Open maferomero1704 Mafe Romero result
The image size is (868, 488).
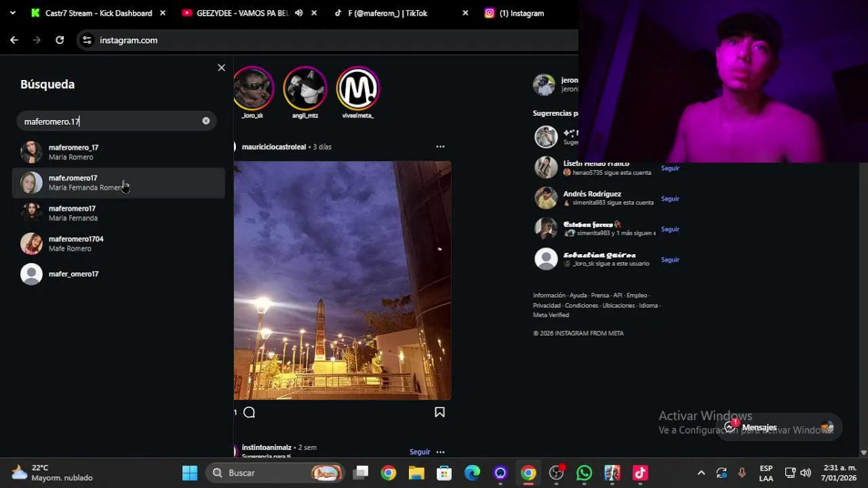click(x=119, y=243)
